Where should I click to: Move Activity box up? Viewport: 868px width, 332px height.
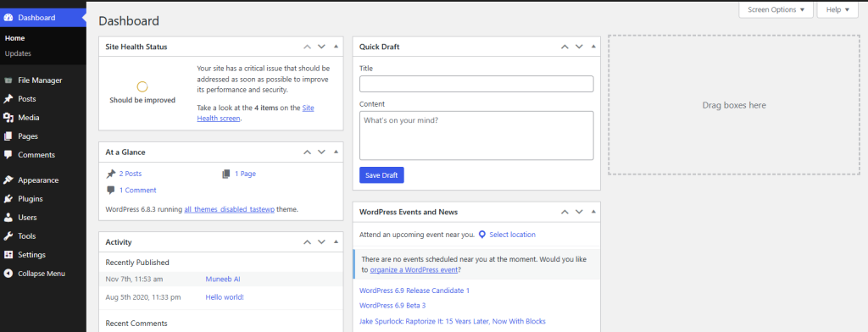pyautogui.click(x=307, y=242)
